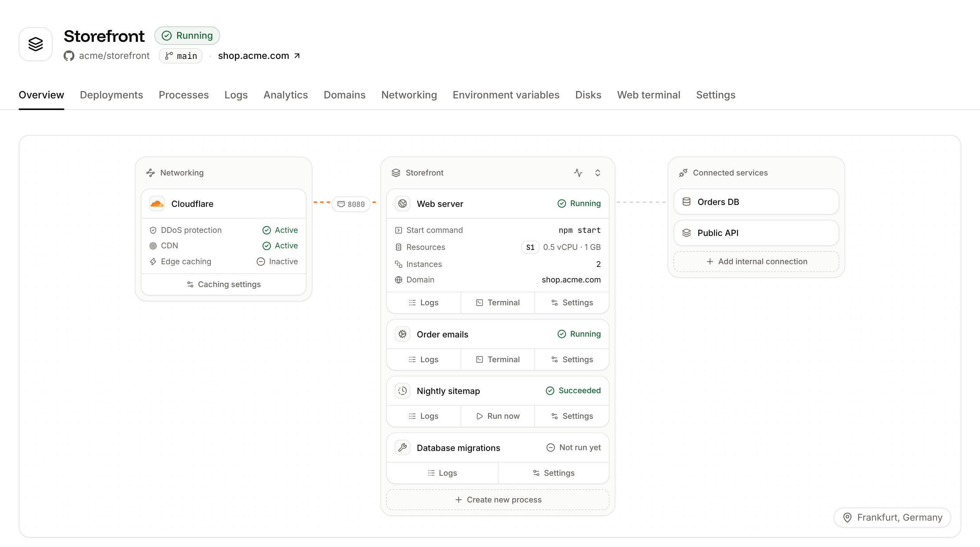Image resolution: width=980 pixels, height=547 pixels.
Task: Click the Connected services plug icon
Action: click(x=683, y=173)
